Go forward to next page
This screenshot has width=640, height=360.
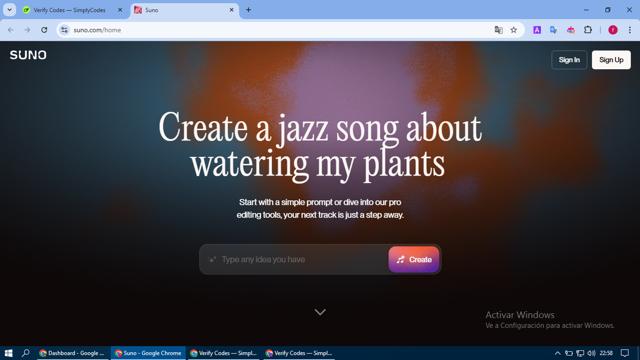tap(27, 30)
